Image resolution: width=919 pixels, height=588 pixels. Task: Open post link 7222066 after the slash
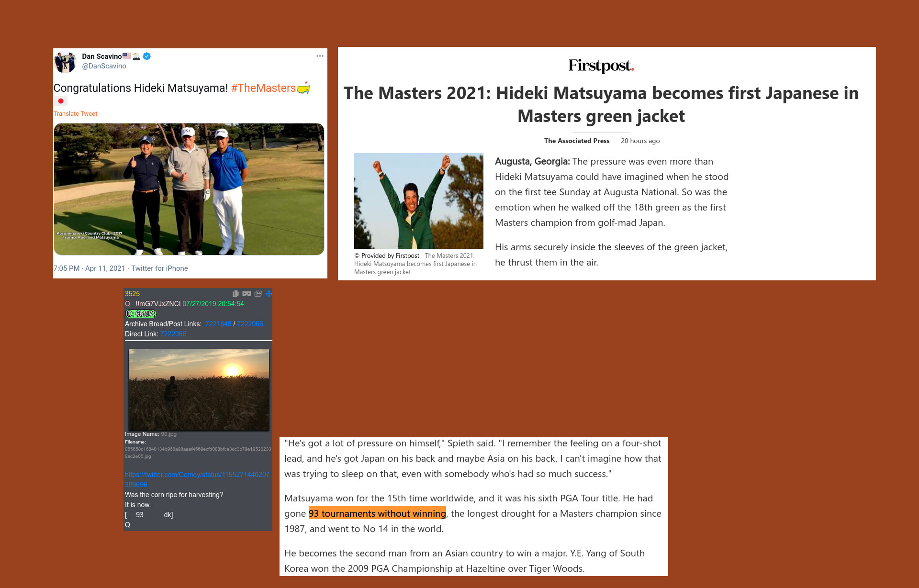point(250,324)
